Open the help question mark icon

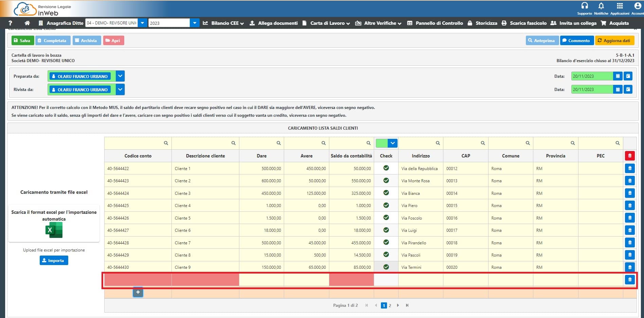coord(10,23)
